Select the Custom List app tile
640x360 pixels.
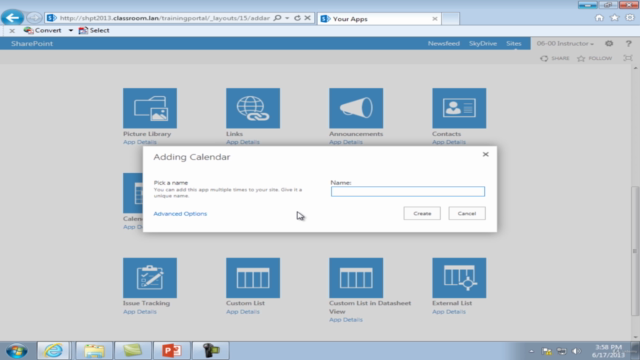coord(253,278)
